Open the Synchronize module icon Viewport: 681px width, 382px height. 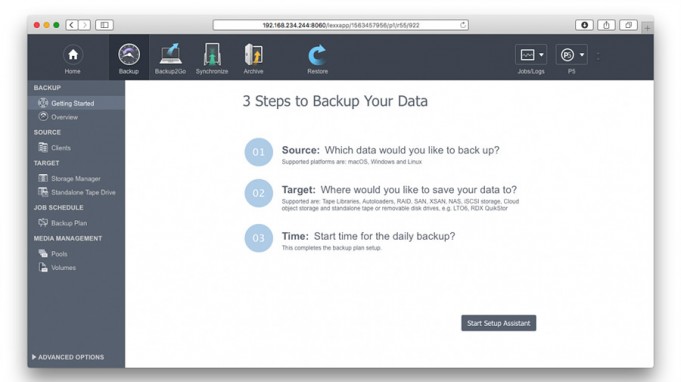(x=212, y=54)
